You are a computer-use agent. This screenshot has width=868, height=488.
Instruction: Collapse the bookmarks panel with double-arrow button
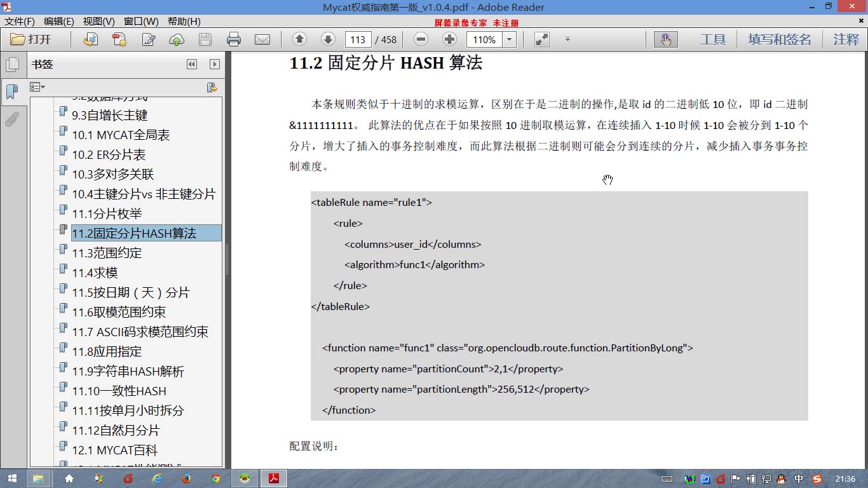[191, 64]
